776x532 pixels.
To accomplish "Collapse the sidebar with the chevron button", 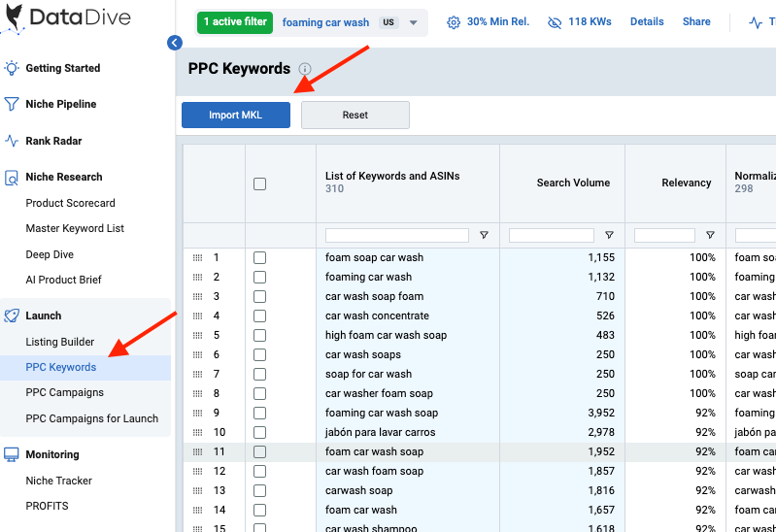I will point(174,43).
